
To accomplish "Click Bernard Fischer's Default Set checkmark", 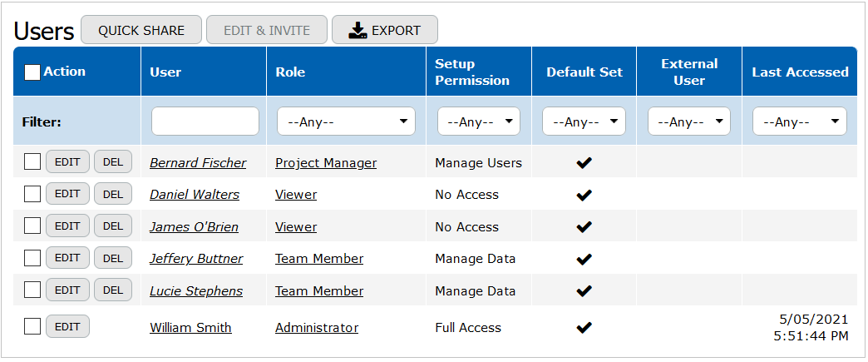I will pyautogui.click(x=584, y=162).
